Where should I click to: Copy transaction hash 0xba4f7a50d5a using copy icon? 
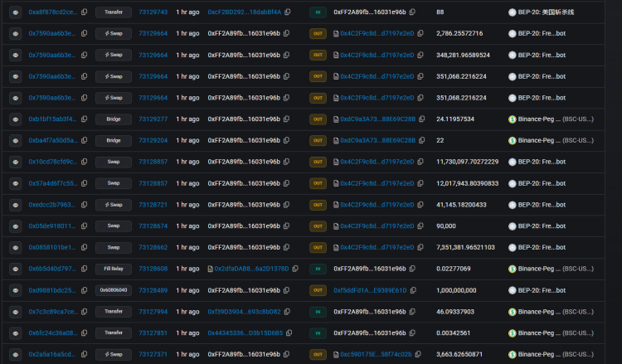(84, 140)
